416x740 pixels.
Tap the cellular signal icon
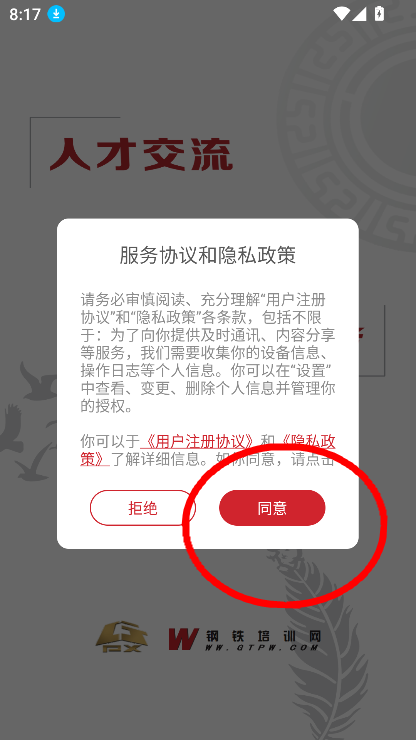359,14
